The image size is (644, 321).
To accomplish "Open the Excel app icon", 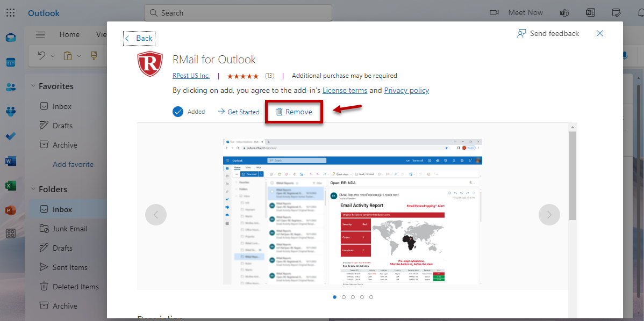I will pos(11,186).
